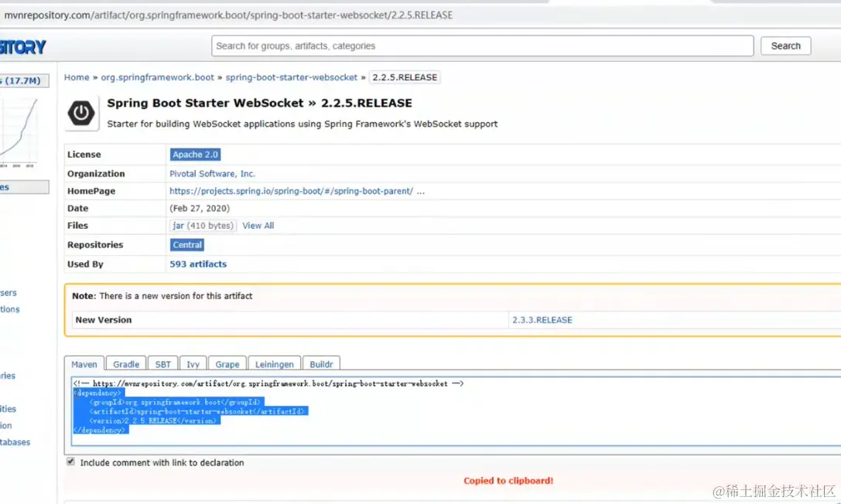Open org.springframework.boot breadcrumb link
Viewport: 841px width, 504px height.
click(158, 77)
